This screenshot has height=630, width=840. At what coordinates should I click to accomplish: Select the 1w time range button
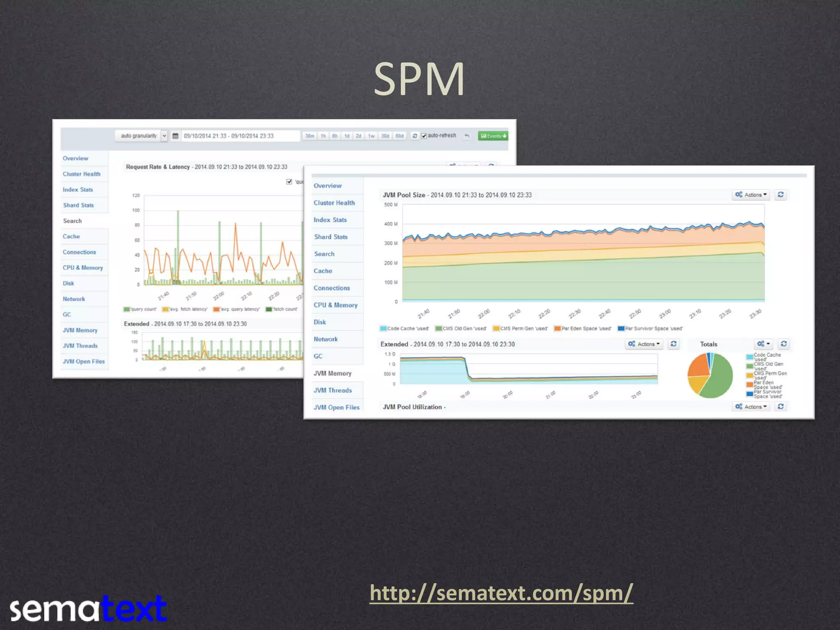pos(372,136)
